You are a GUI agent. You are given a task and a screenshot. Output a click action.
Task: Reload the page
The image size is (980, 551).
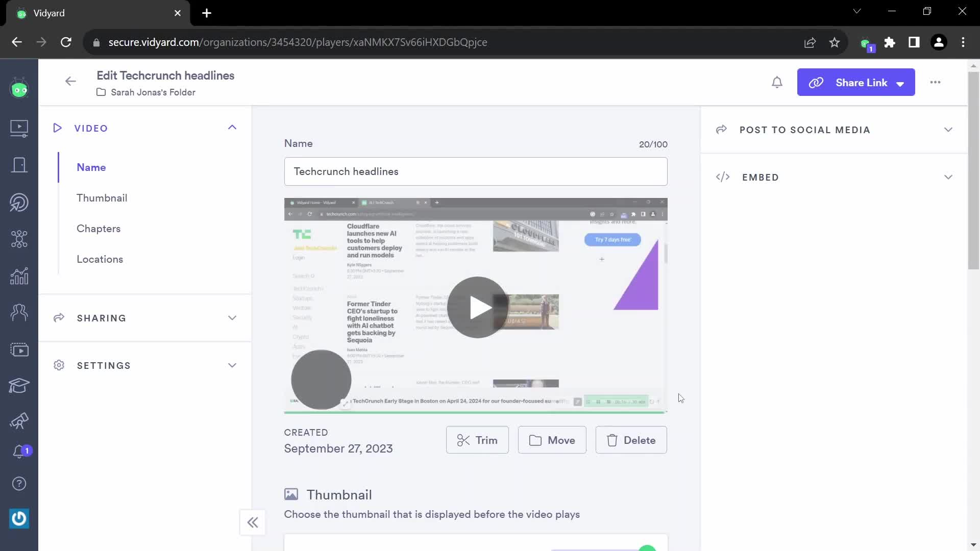pyautogui.click(x=66, y=42)
